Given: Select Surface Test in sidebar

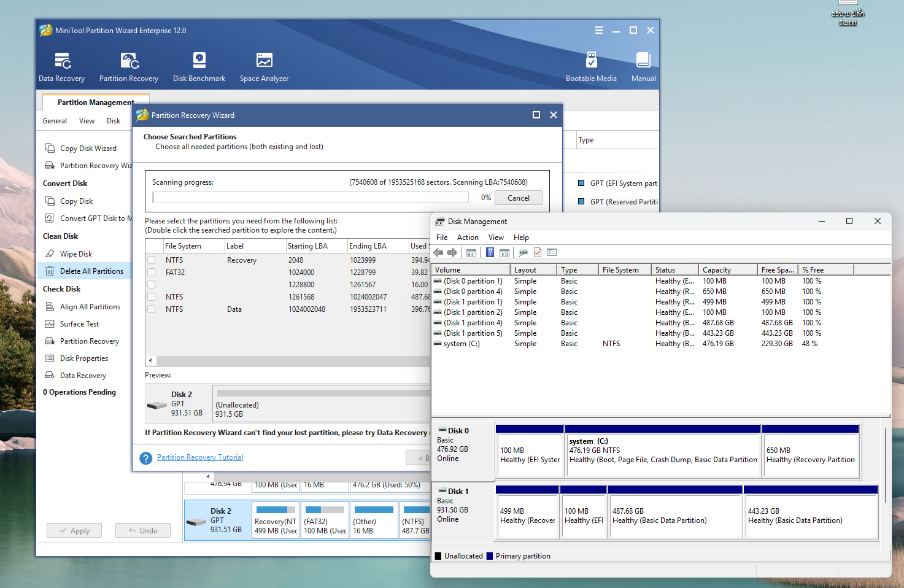Looking at the screenshot, I should pos(79,324).
